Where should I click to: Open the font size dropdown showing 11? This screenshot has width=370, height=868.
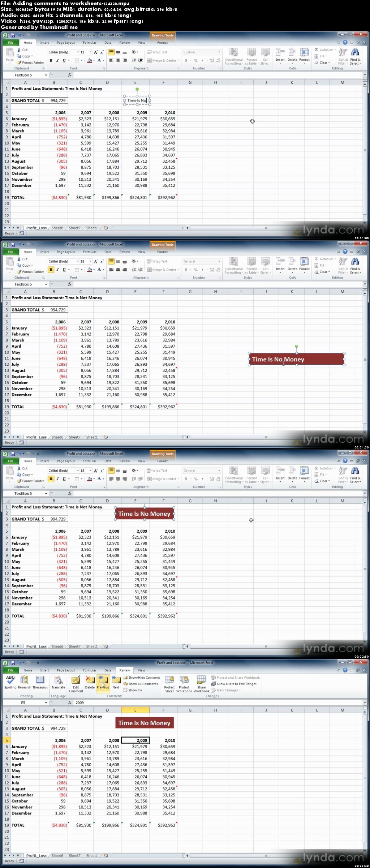point(90,52)
